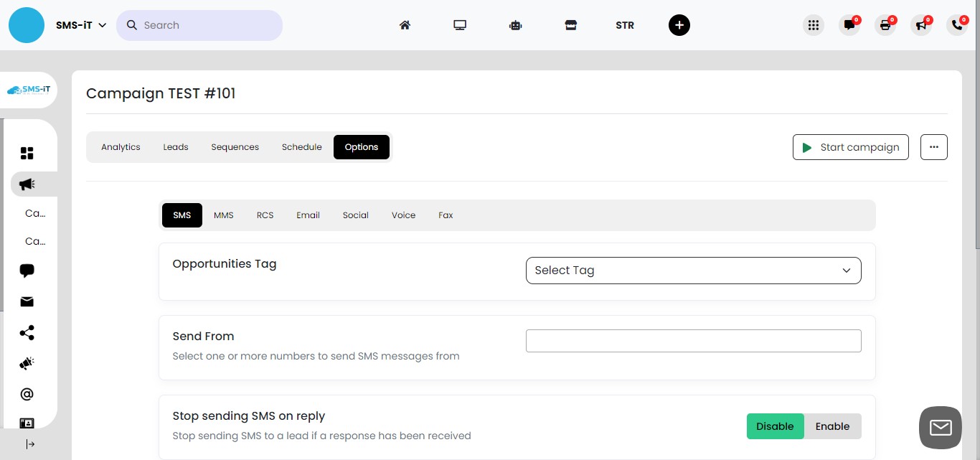Open the more options ellipsis button
980x460 pixels.
[933, 146]
